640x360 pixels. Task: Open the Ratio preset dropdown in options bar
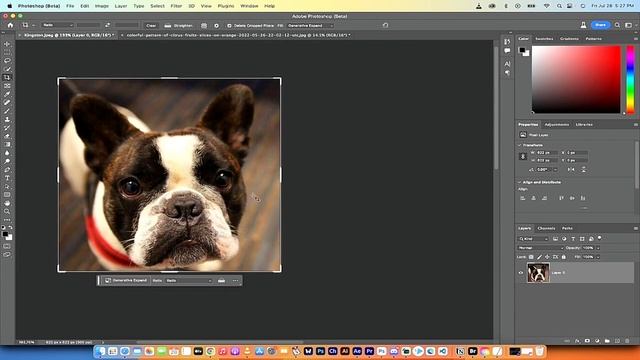point(58,25)
